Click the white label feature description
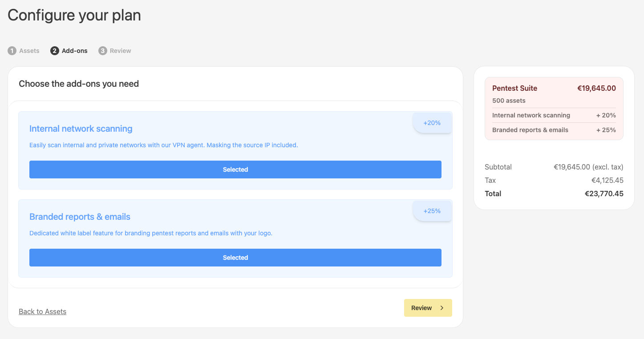Viewport: 644px width, 339px height. pyautogui.click(x=151, y=233)
